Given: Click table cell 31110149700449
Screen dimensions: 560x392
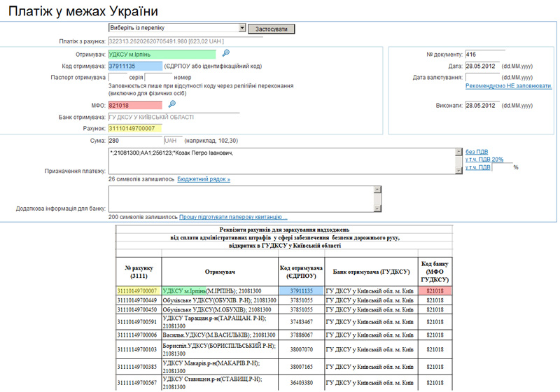Looking at the screenshot, I should point(139,300).
